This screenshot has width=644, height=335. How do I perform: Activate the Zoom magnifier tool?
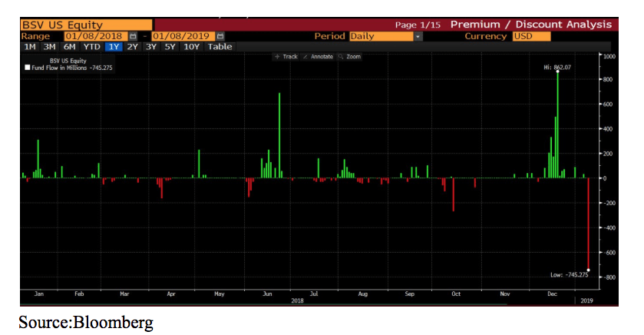tap(349, 57)
